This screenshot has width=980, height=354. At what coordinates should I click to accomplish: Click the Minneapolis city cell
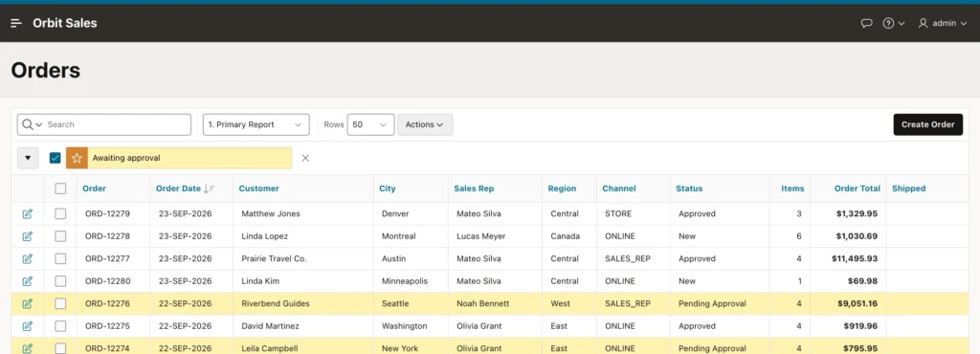click(x=404, y=281)
